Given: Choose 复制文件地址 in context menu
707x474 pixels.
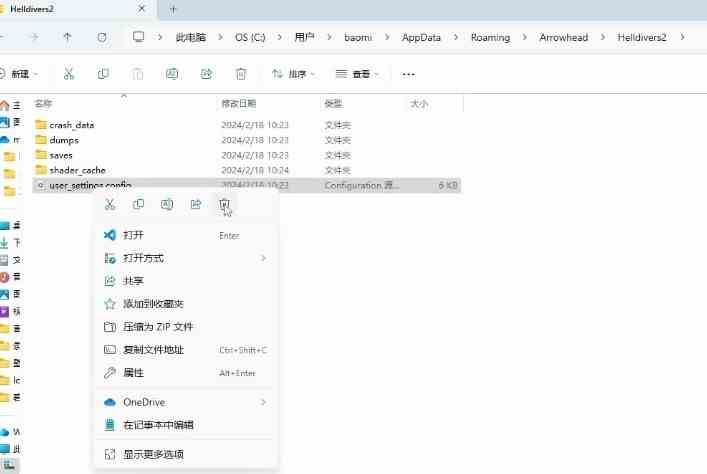Looking at the screenshot, I should pos(185,350).
